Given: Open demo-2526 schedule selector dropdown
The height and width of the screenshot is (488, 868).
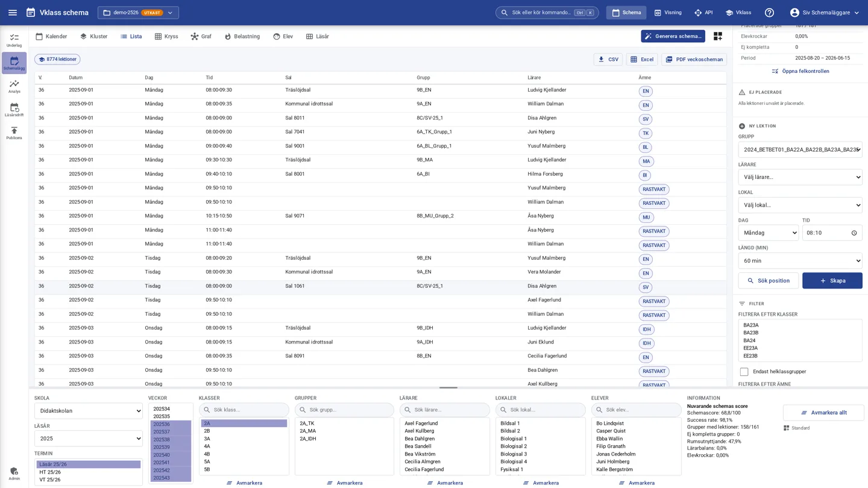Looking at the screenshot, I should 138,13.
